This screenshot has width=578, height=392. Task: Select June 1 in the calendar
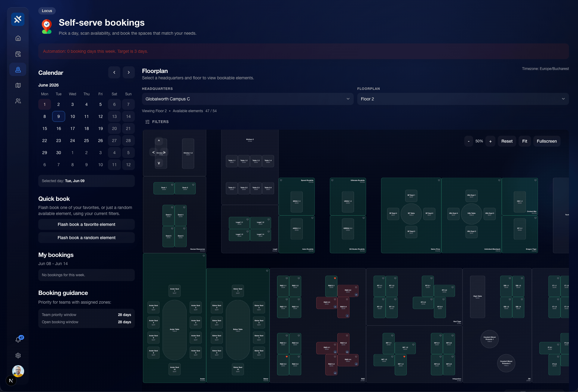click(x=45, y=104)
